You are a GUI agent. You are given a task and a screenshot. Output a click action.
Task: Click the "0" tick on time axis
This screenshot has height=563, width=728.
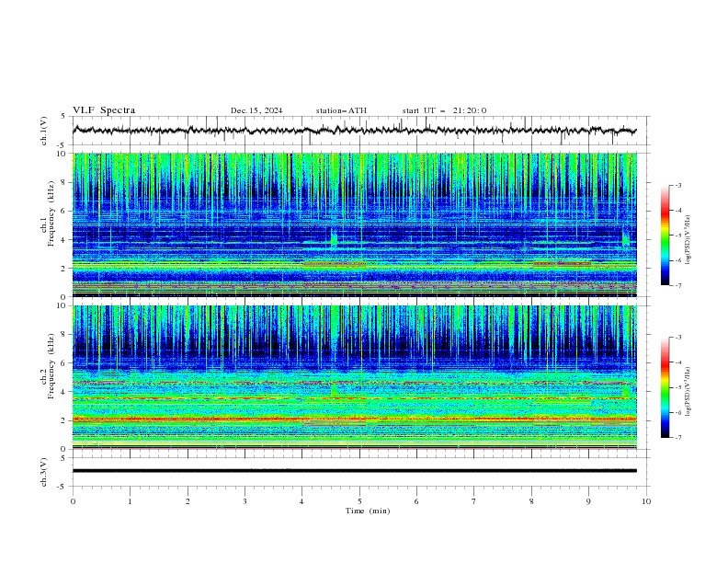point(73,501)
